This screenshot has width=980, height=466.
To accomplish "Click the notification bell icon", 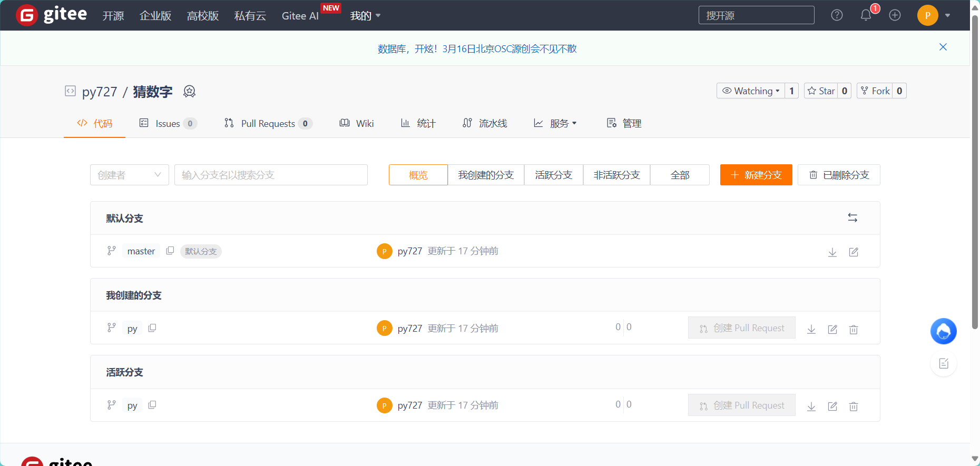I will point(866,15).
